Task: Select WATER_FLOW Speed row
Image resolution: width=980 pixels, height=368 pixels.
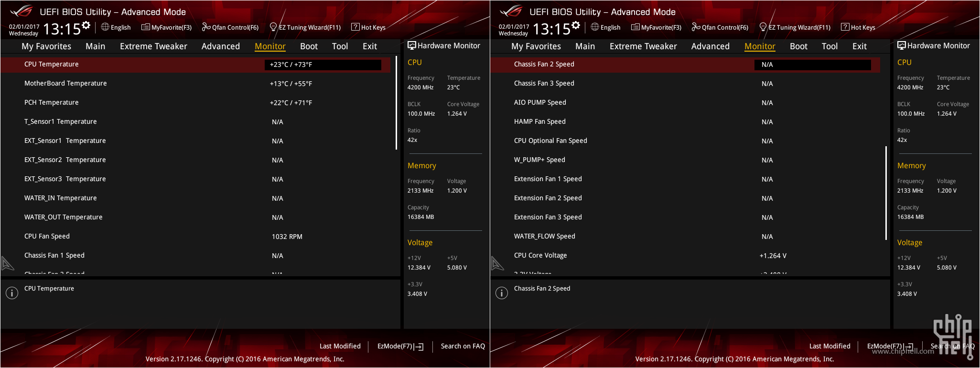Action: pos(686,237)
